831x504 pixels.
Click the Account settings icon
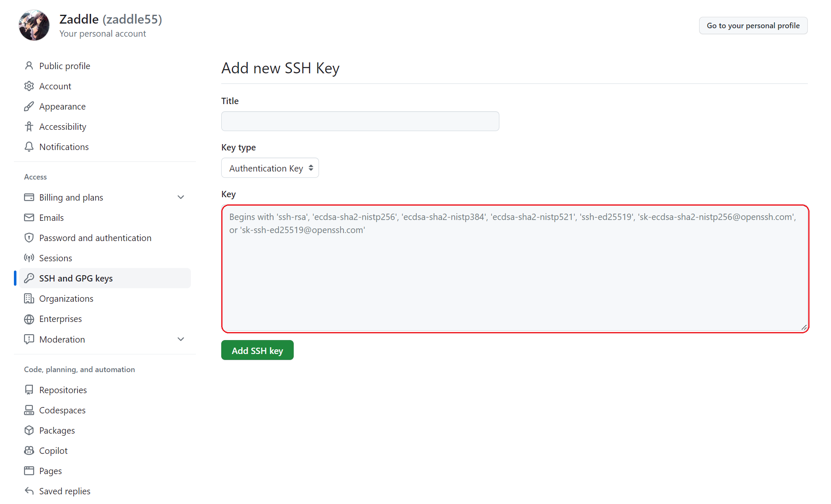(x=29, y=86)
